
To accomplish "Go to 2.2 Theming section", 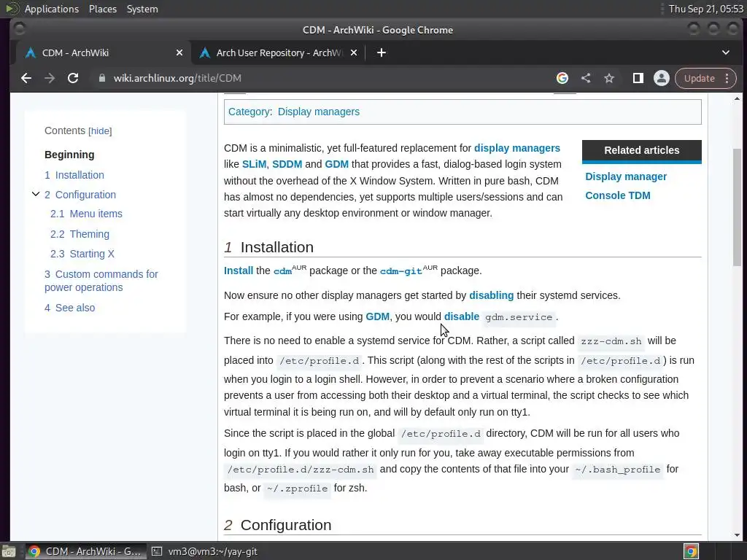I will pos(80,234).
